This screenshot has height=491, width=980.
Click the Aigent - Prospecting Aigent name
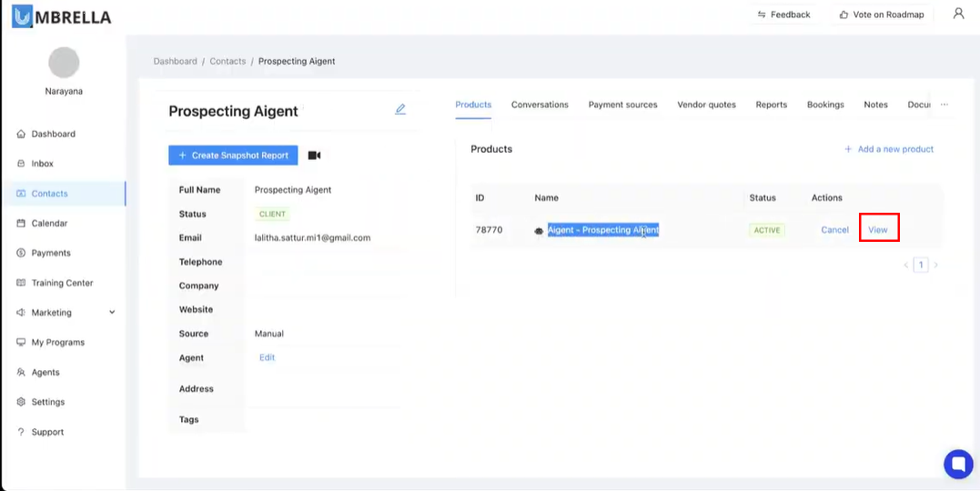(603, 230)
